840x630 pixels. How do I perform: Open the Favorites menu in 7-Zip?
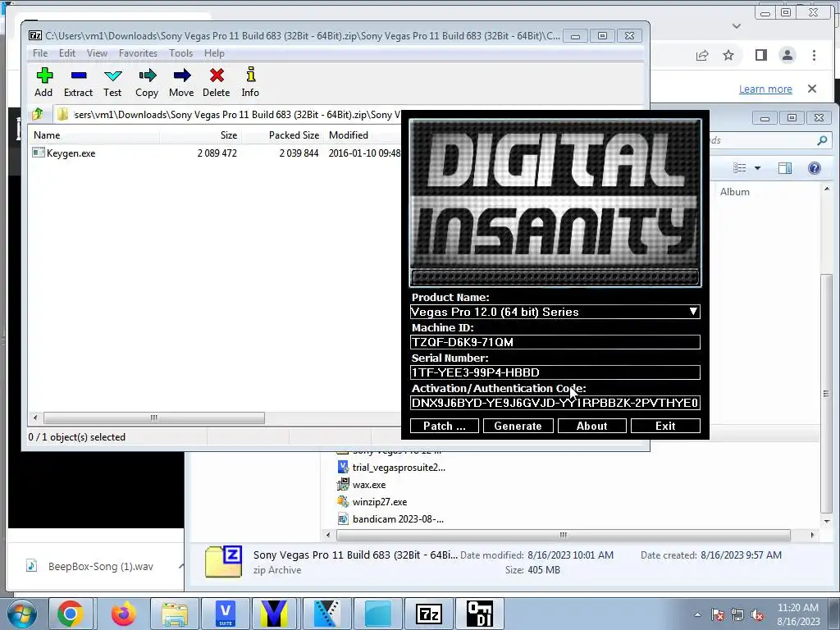tap(138, 53)
